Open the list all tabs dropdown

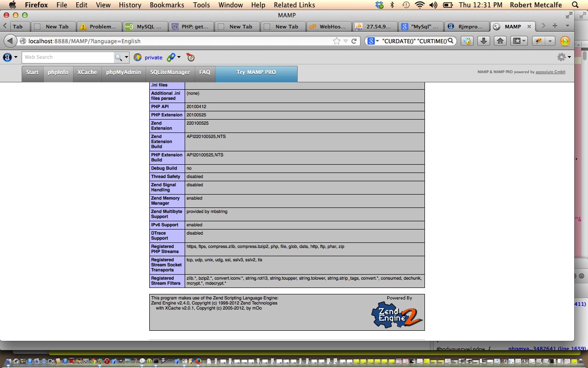point(567,26)
